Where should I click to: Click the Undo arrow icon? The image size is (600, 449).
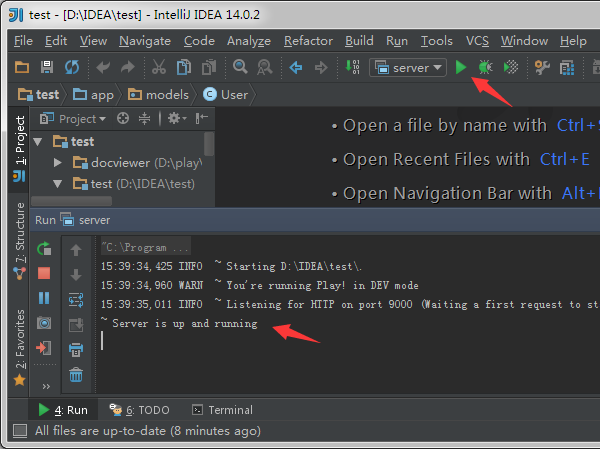(x=103, y=68)
